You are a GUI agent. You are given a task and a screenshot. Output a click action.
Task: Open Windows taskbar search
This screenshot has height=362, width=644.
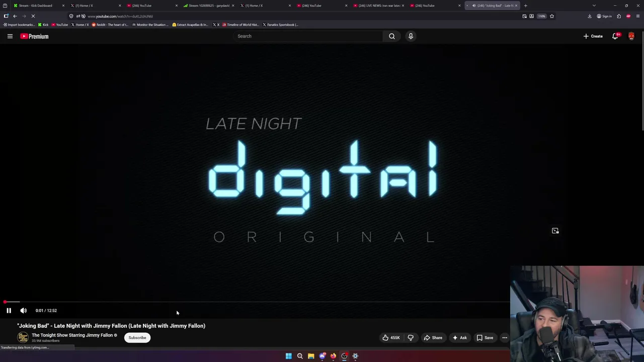[x=300, y=356]
